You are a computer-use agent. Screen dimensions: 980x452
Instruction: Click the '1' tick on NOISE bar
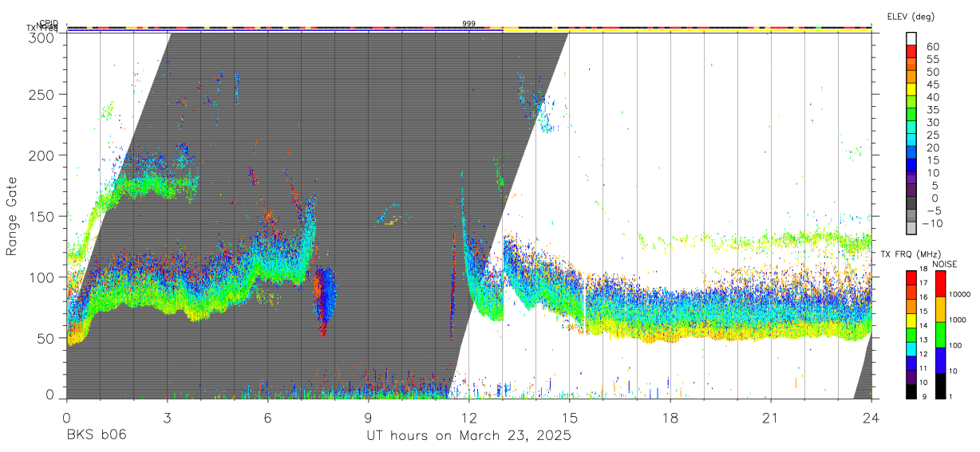click(x=952, y=397)
